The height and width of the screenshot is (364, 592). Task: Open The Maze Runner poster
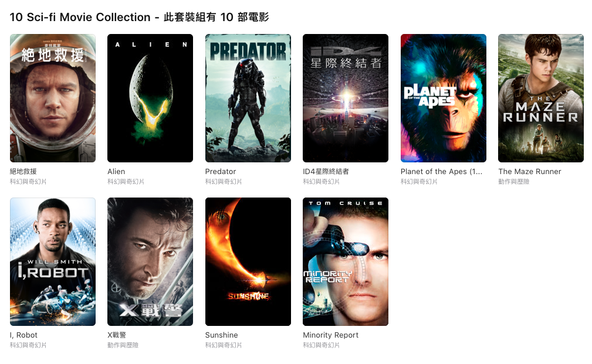pyautogui.click(x=540, y=98)
